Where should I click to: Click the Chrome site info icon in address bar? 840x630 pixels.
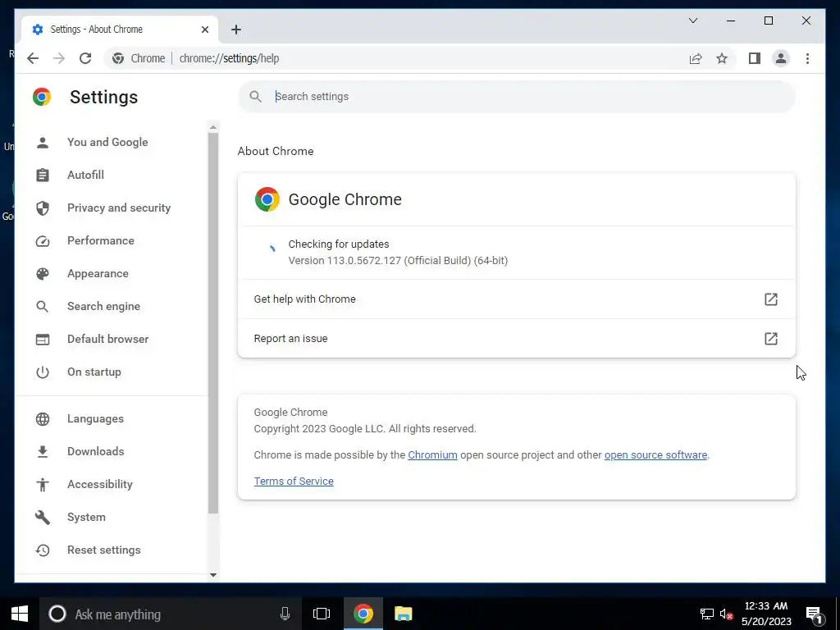pos(118,58)
